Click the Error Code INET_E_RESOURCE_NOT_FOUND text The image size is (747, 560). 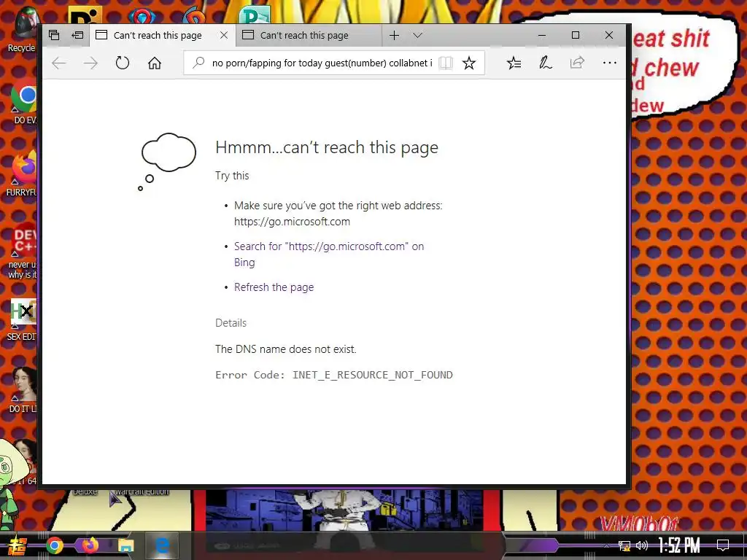(x=334, y=375)
